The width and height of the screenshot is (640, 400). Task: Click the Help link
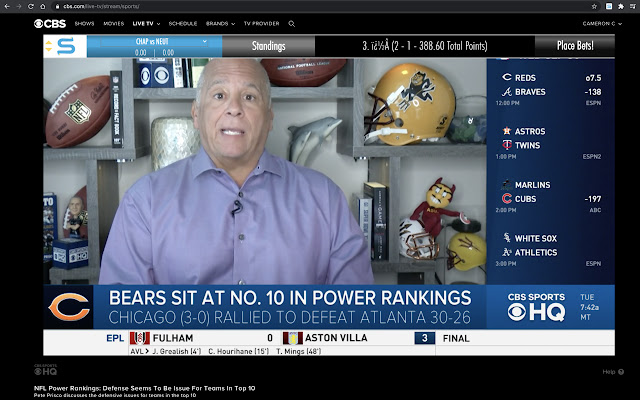point(609,372)
